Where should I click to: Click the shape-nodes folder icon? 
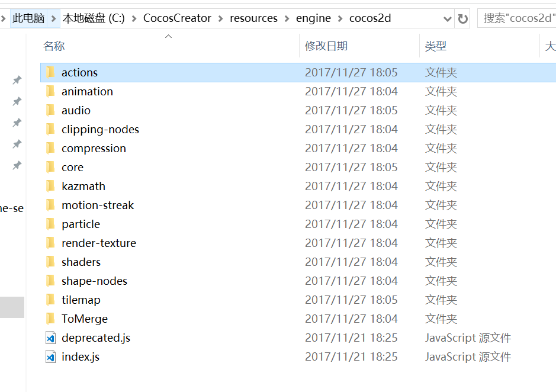coord(50,281)
